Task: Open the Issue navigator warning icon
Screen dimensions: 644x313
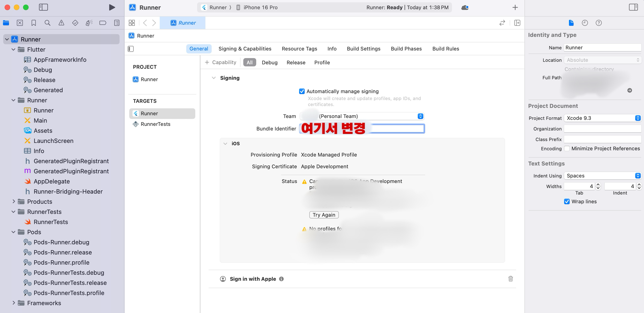Action: 61,23
